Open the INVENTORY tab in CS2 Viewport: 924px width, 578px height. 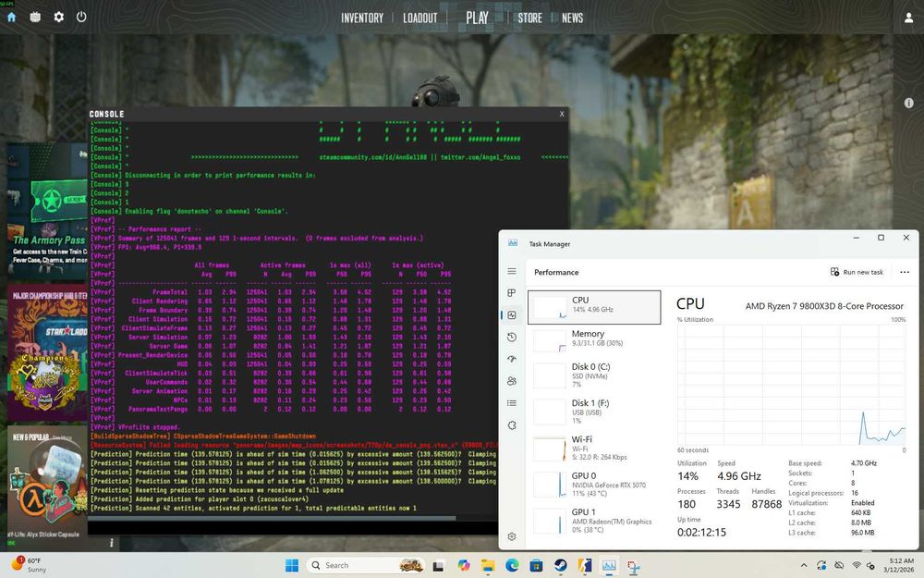[362, 18]
